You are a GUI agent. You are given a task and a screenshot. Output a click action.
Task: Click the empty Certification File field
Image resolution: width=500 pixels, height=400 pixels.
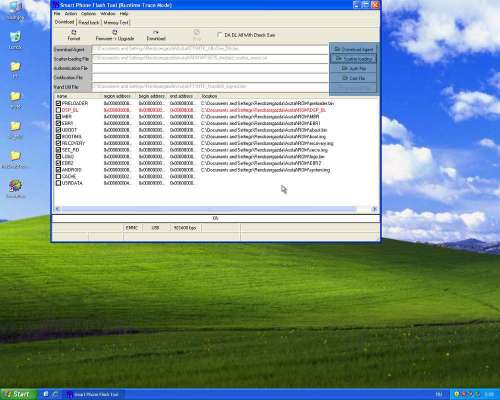pos(210,77)
